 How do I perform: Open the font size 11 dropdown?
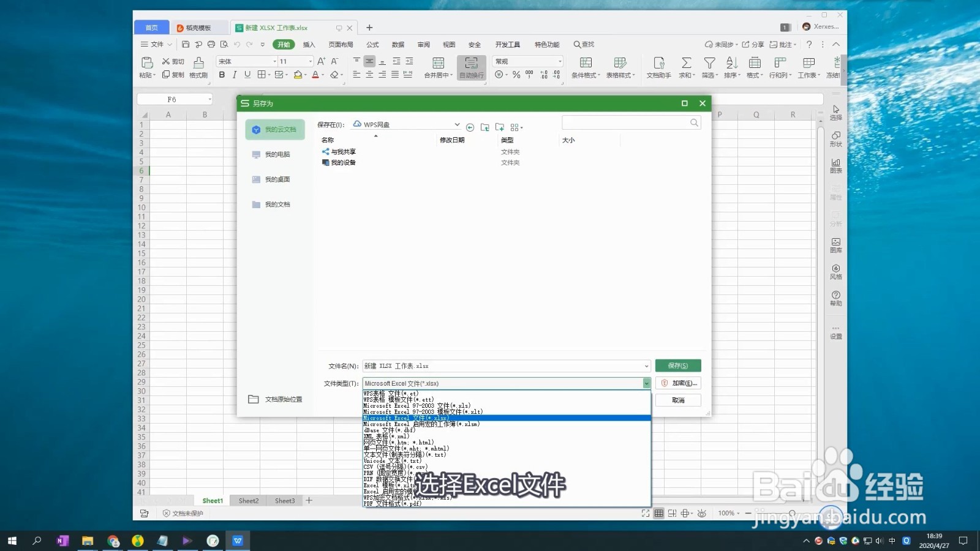coord(311,61)
